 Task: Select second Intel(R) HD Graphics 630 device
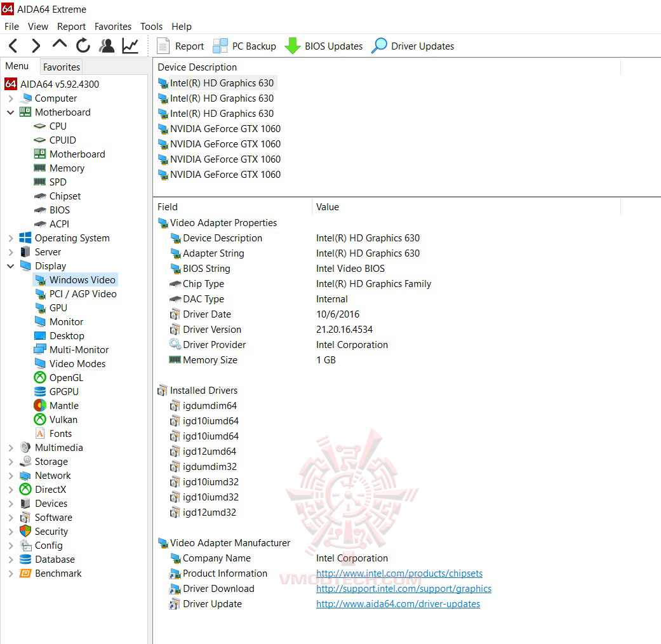click(216, 98)
